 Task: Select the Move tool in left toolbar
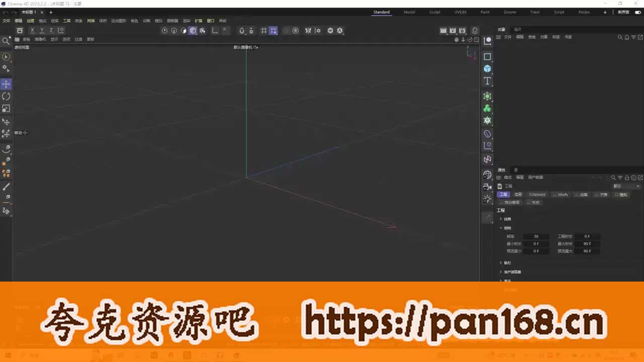pyautogui.click(x=6, y=84)
